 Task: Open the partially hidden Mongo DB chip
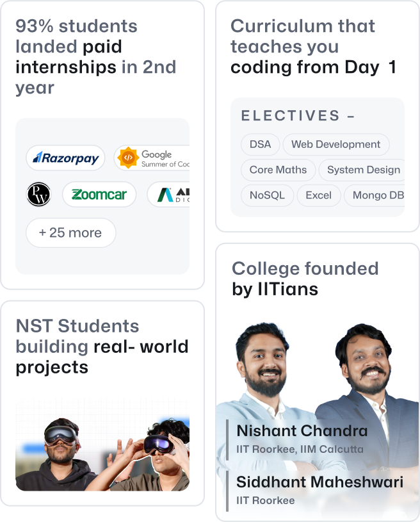pyautogui.click(x=378, y=195)
